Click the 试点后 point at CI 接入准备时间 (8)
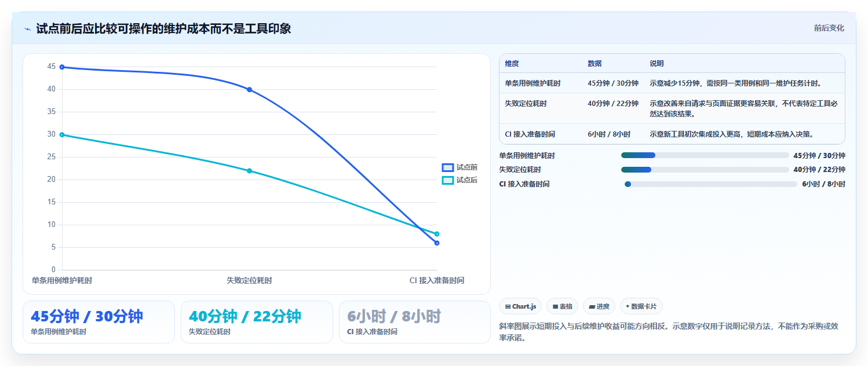Viewport: 868px width, 366px height. [x=437, y=234]
